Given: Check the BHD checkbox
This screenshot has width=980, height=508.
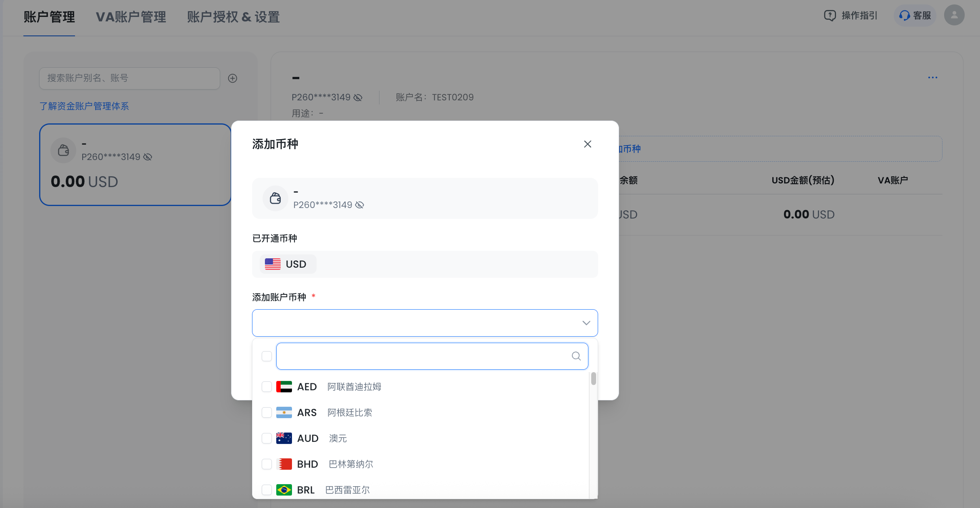Looking at the screenshot, I should click(x=267, y=464).
